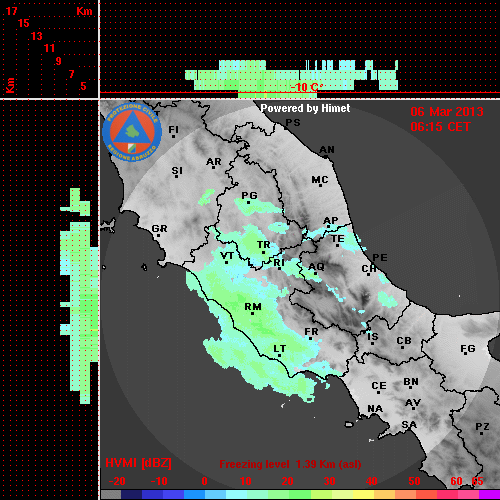This screenshot has height=500, width=500.
Task: Click the magenta end of the color scale
Action: [x=489, y=494]
